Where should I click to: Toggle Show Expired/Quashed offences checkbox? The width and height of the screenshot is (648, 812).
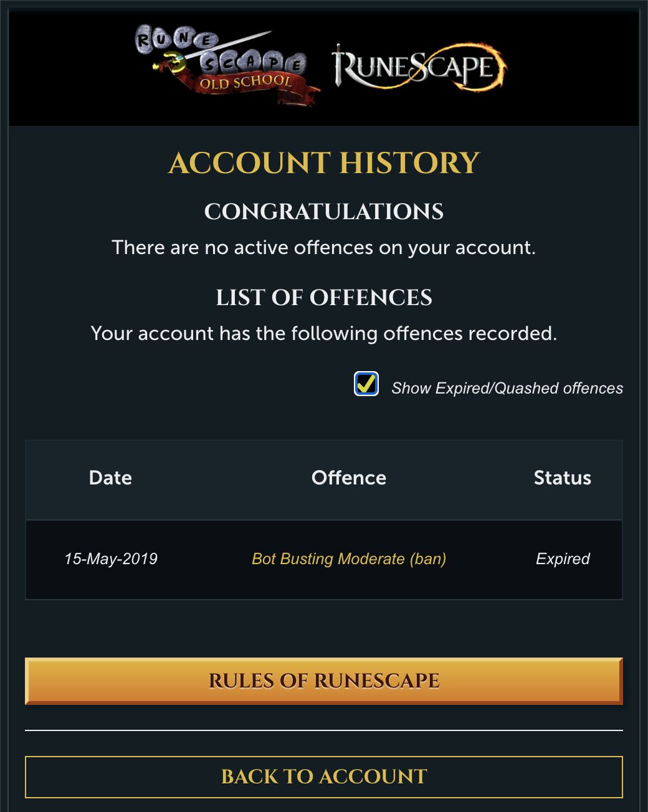click(x=366, y=384)
